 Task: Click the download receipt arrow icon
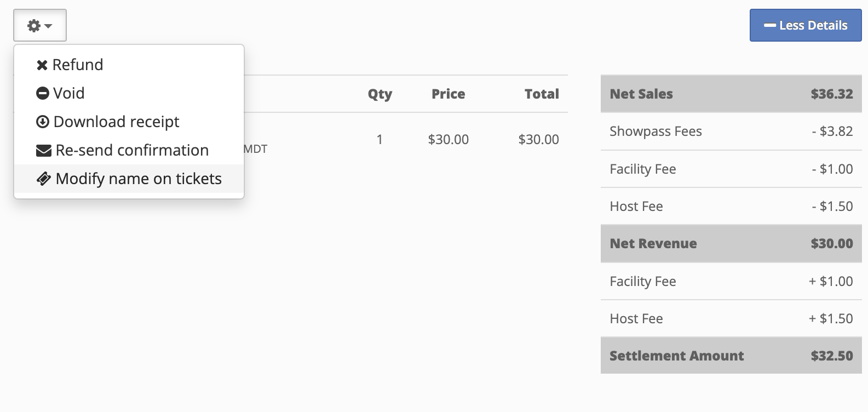click(43, 122)
